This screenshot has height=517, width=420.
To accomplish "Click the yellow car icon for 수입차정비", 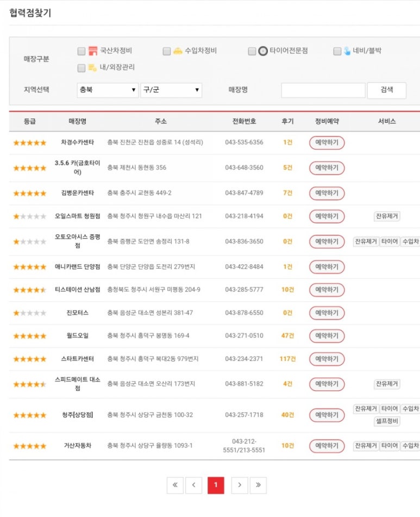I will 178,51.
